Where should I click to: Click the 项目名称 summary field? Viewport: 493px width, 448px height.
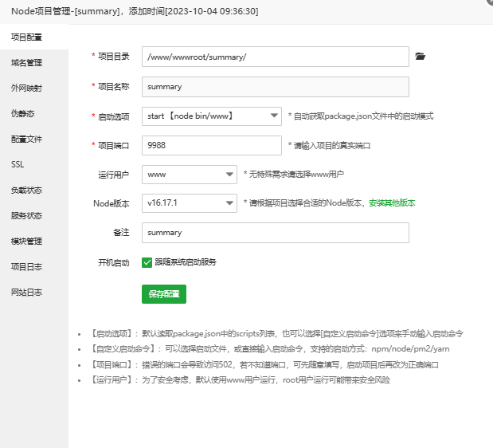pos(276,87)
